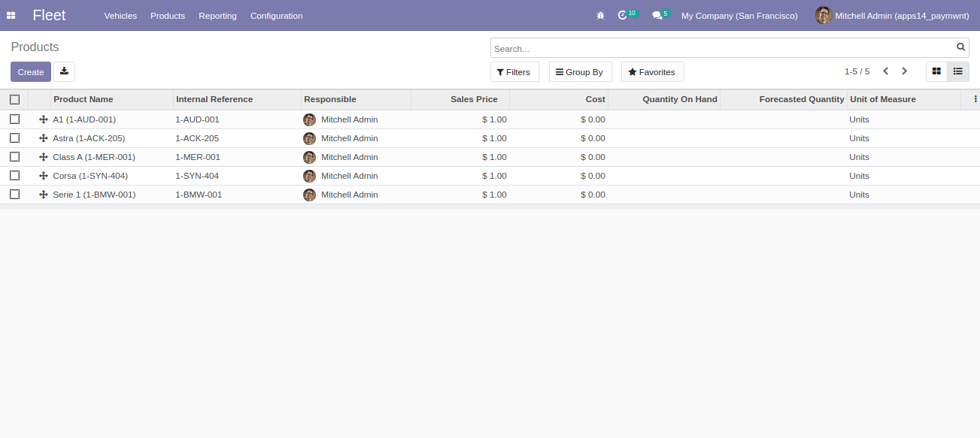Click the download export records icon
Image resolution: width=980 pixels, height=438 pixels.
pos(64,71)
